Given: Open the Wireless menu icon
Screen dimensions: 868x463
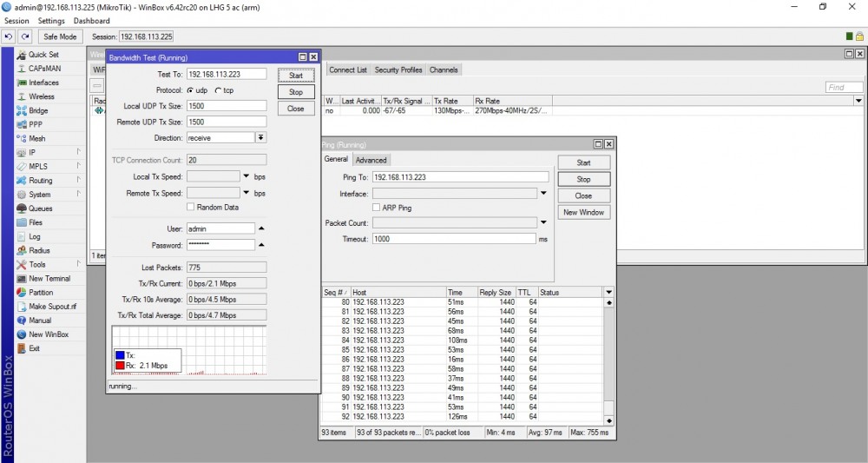Looking at the screenshot, I should point(22,96).
